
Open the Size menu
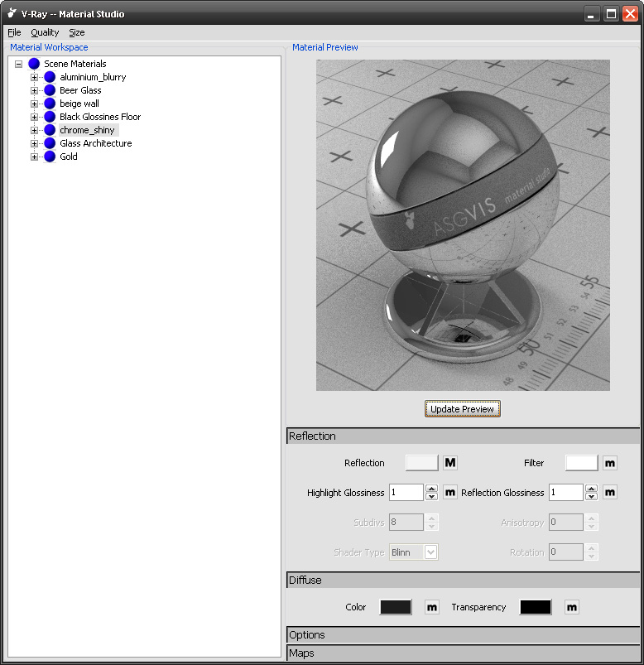[x=77, y=32]
